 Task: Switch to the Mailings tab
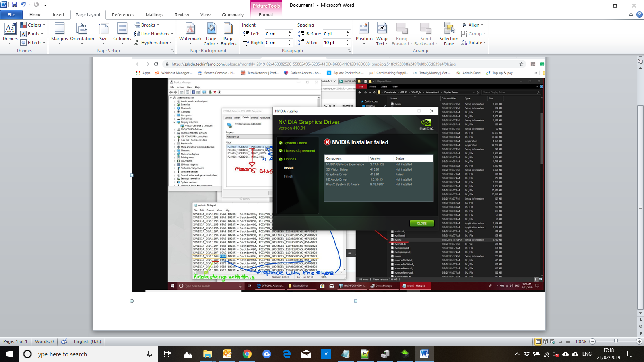155,15
